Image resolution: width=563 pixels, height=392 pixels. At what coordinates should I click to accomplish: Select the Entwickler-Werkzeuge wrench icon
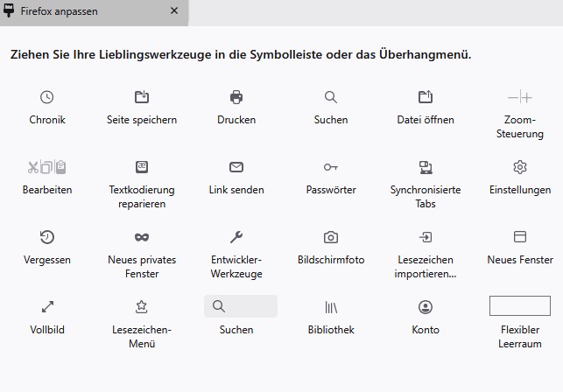pos(236,237)
